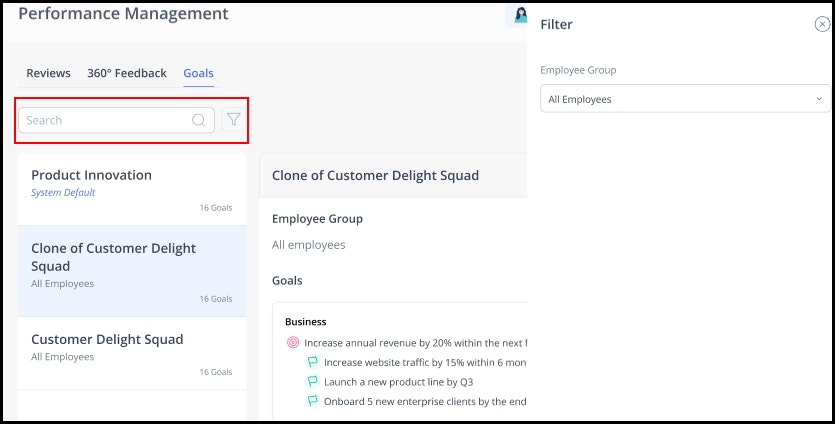Close the Filter panel

822,24
